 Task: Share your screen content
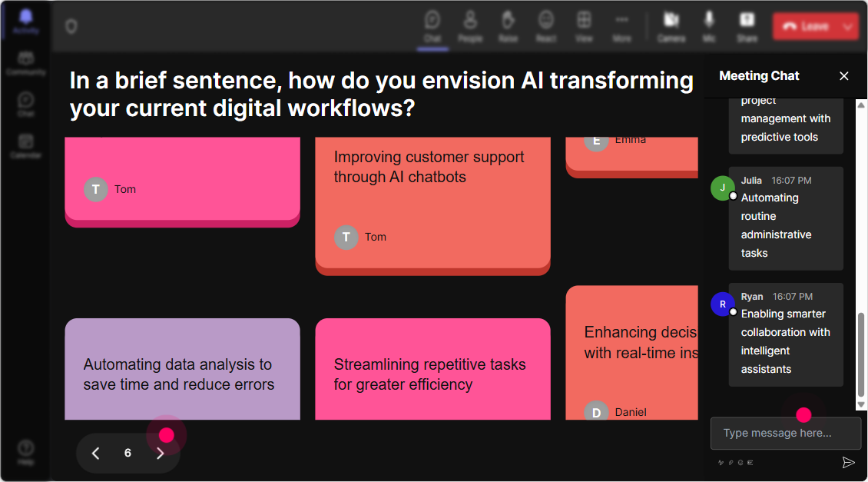[747, 27]
